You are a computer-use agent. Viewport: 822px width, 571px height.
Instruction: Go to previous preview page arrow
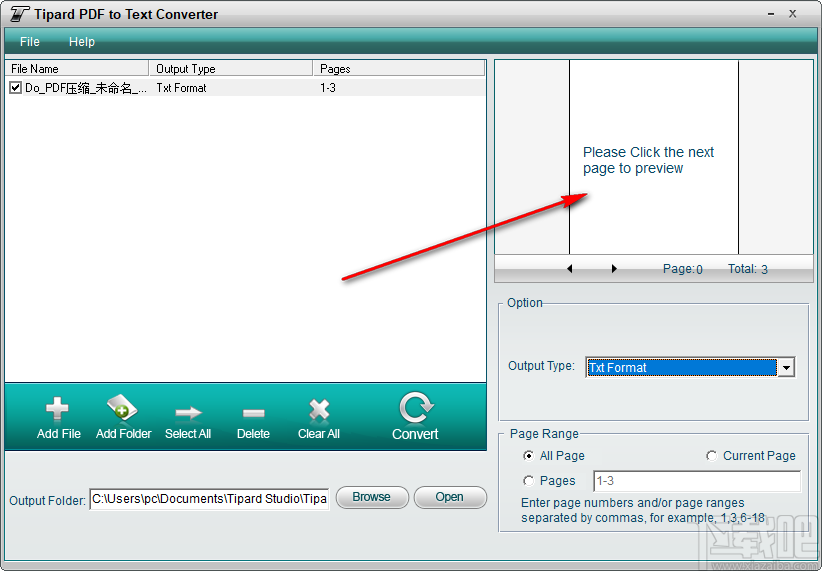569,269
